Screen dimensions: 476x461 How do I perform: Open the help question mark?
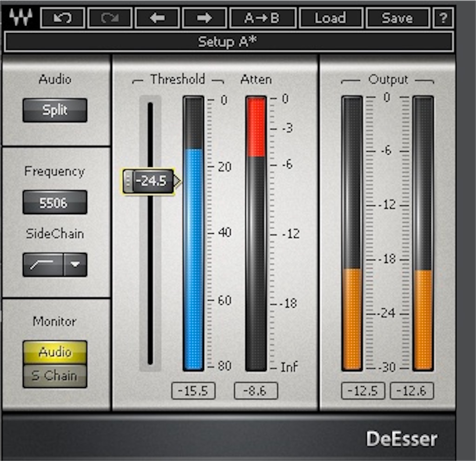(x=443, y=18)
